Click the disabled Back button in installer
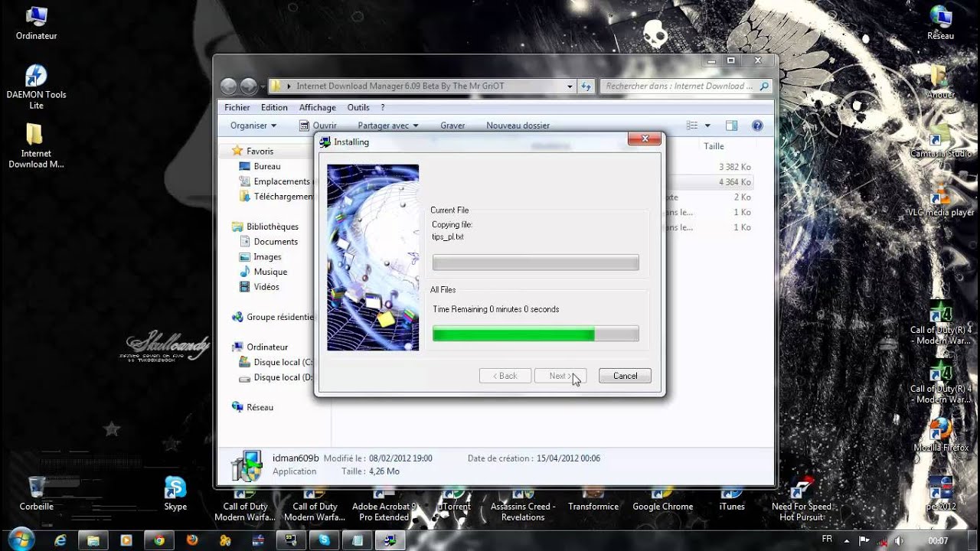The height and width of the screenshot is (551, 980). (505, 376)
